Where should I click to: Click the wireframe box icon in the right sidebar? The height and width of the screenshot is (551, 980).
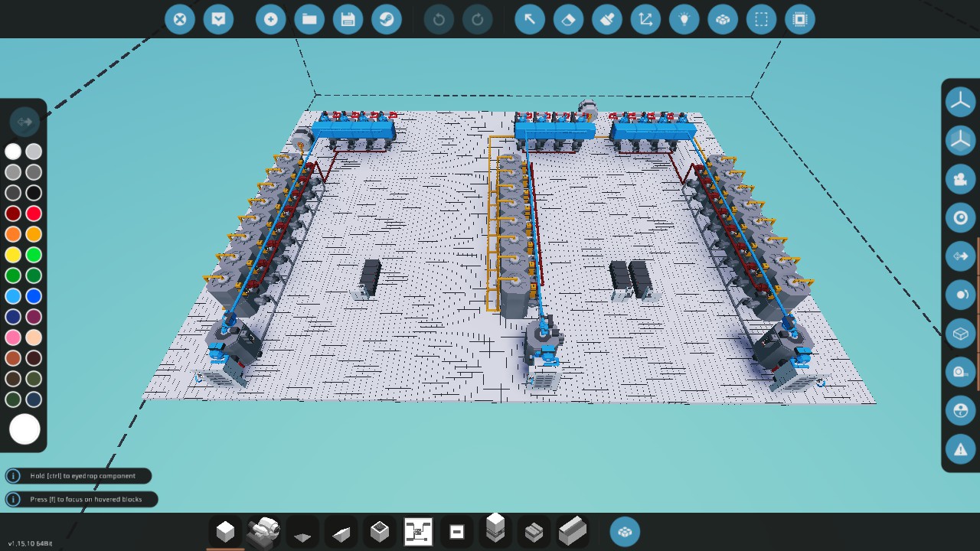pos(960,333)
